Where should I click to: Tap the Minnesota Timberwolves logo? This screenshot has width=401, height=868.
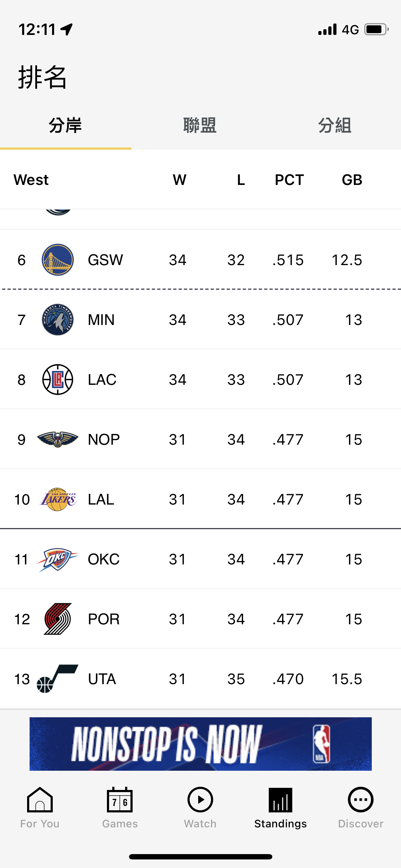click(x=58, y=320)
